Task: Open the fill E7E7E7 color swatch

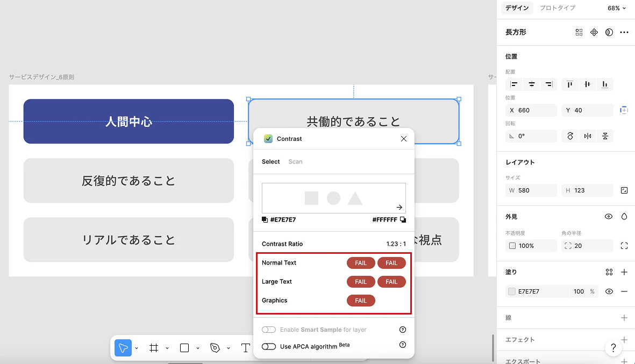Action: click(x=512, y=291)
